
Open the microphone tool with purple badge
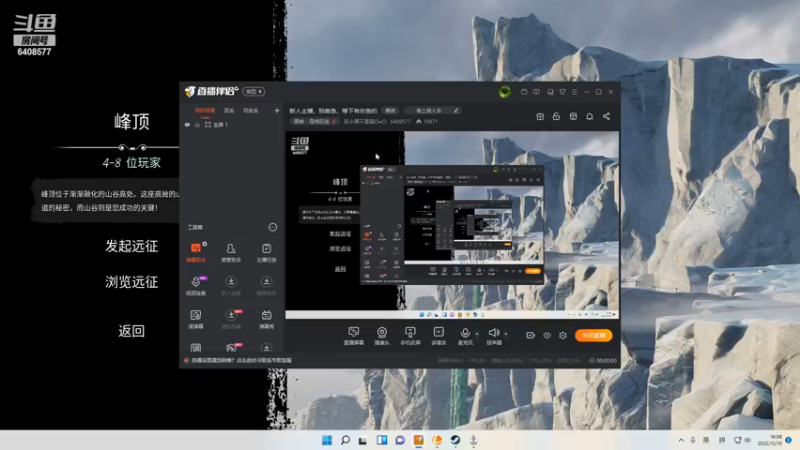click(x=196, y=285)
